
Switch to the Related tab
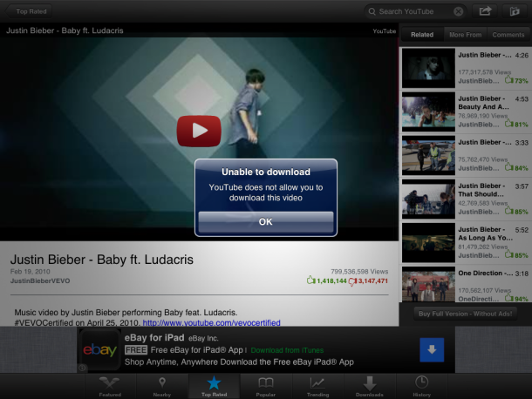[421, 34]
